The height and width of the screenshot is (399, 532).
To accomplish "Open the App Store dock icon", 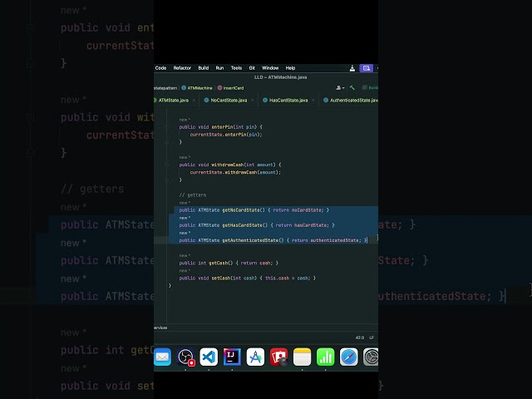I will [255, 357].
